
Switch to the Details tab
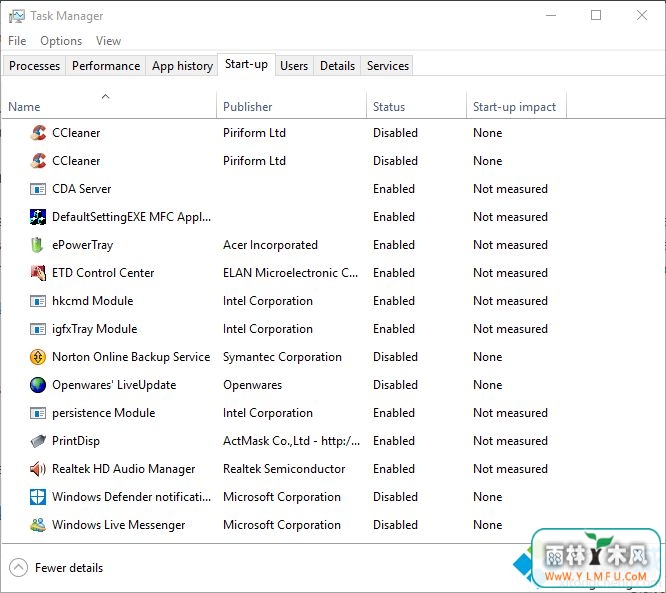(337, 66)
